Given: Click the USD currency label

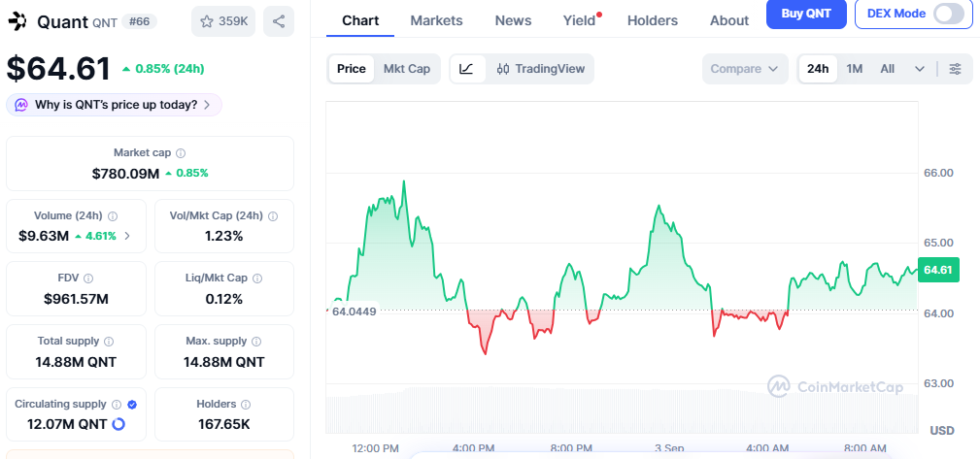Looking at the screenshot, I should click(942, 431).
